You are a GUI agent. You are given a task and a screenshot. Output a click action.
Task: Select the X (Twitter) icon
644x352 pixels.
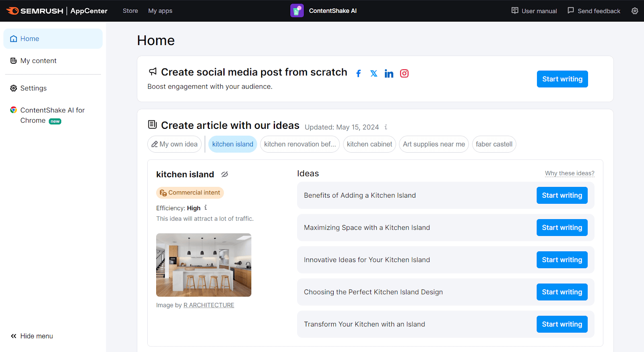(374, 73)
